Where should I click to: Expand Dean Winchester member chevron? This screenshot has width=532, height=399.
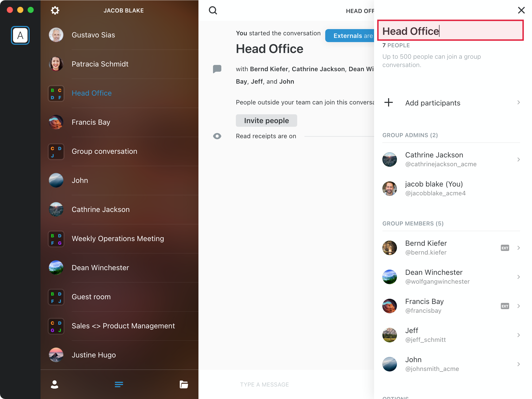click(518, 277)
